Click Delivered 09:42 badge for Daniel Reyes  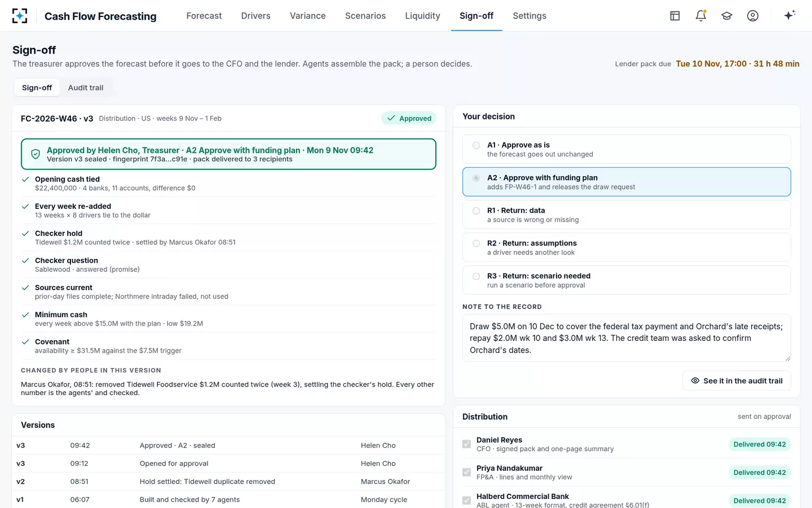[x=760, y=444]
